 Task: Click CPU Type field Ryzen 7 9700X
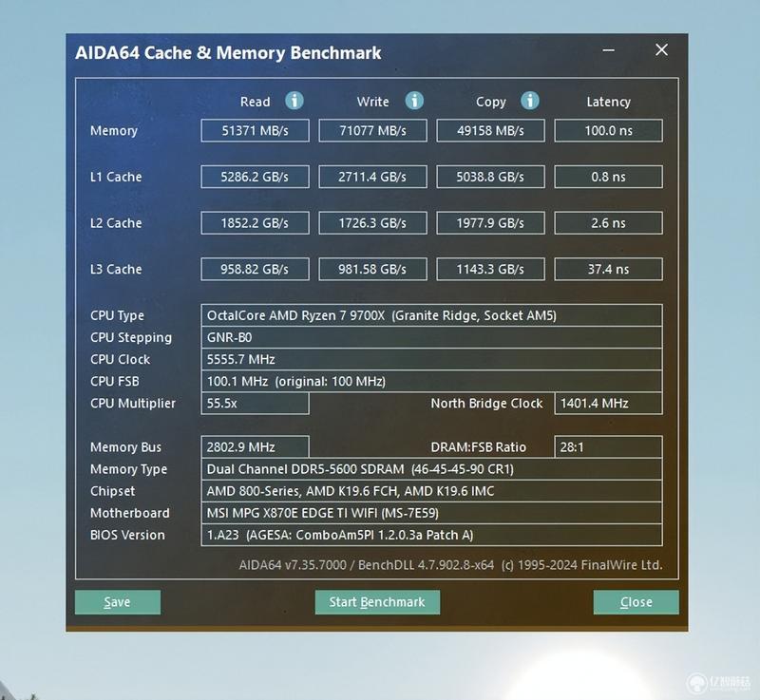(x=431, y=315)
